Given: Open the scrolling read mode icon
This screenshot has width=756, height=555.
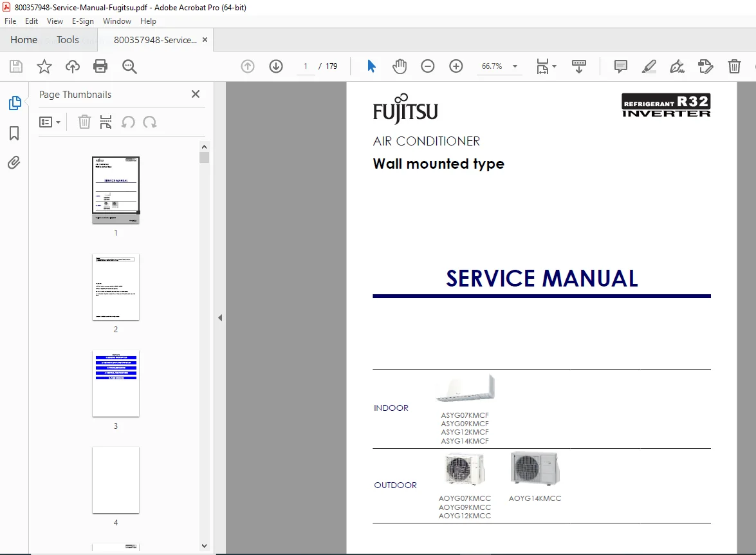Looking at the screenshot, I should click(x=578, y=66).
